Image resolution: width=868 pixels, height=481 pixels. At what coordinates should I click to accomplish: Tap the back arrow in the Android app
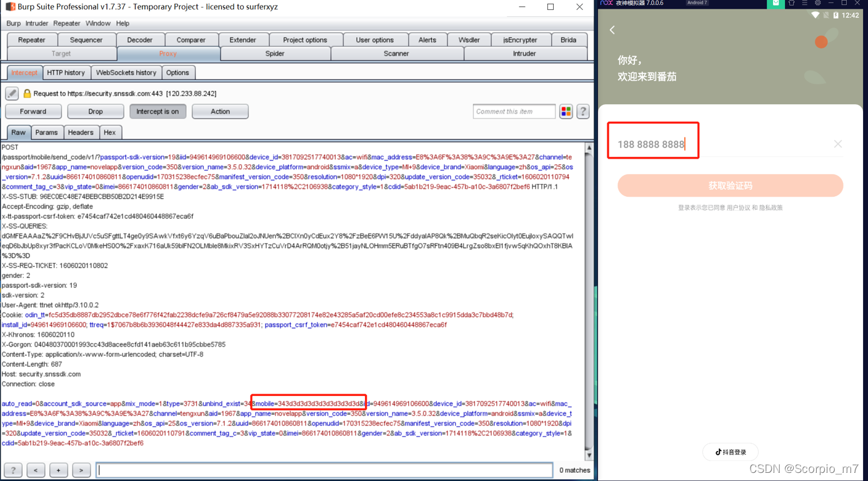[612, 30]
